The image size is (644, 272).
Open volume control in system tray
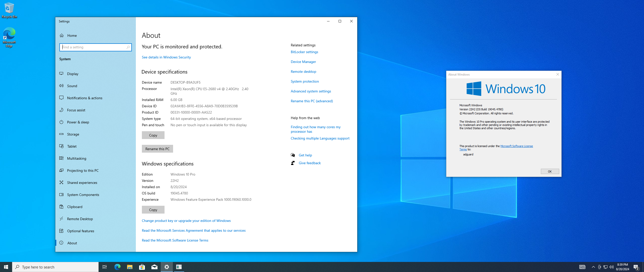tap(612, 267)
